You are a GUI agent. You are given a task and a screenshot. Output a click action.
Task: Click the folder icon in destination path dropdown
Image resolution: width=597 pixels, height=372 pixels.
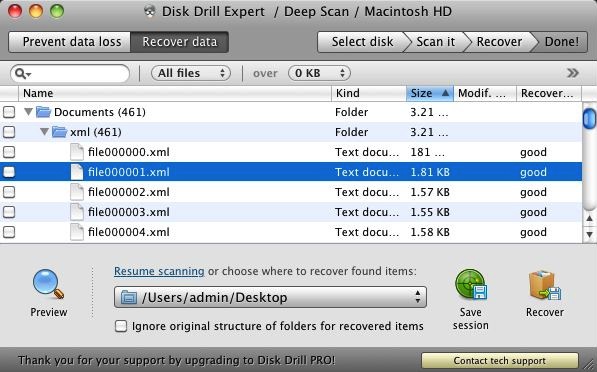click(x=129, y=297)
